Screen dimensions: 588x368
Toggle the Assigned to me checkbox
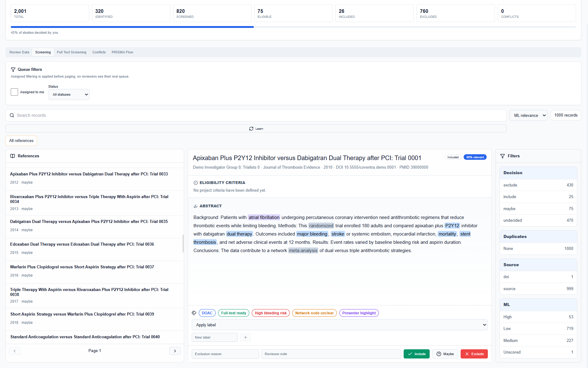coord(14,92)
